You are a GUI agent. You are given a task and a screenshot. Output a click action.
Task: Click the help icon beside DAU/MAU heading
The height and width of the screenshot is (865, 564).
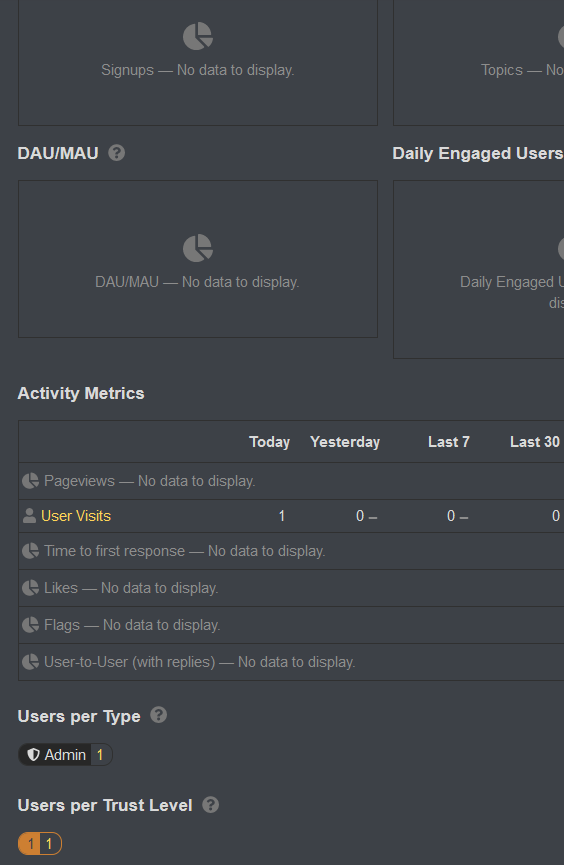pyautogui.click(x=116, y=153)
